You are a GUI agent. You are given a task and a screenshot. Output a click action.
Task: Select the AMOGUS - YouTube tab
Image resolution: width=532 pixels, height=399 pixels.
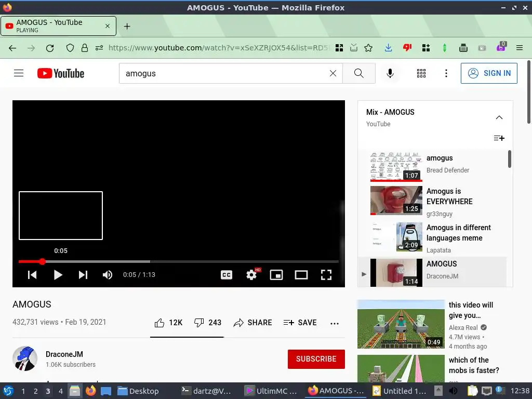[x=58, y=26]
